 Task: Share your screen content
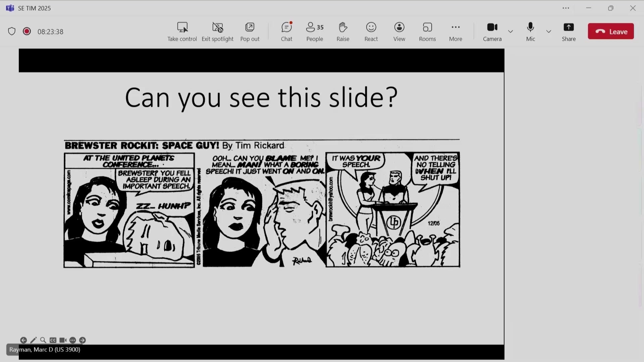tap(569, 32)
